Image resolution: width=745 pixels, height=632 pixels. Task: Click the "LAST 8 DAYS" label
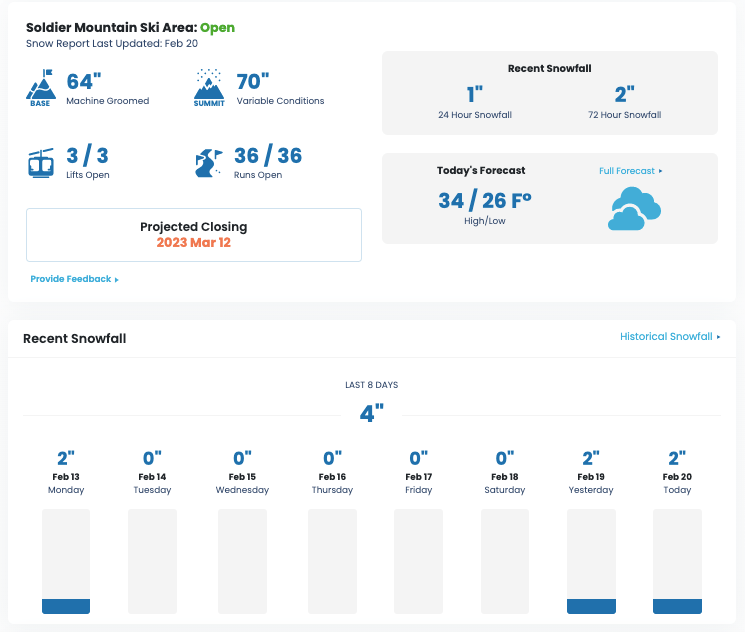point(372,385)
